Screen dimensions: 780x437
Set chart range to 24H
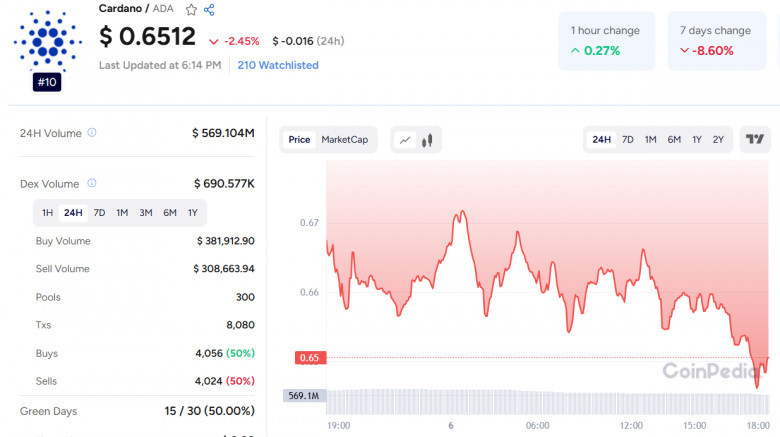click(x=601, y=140)
